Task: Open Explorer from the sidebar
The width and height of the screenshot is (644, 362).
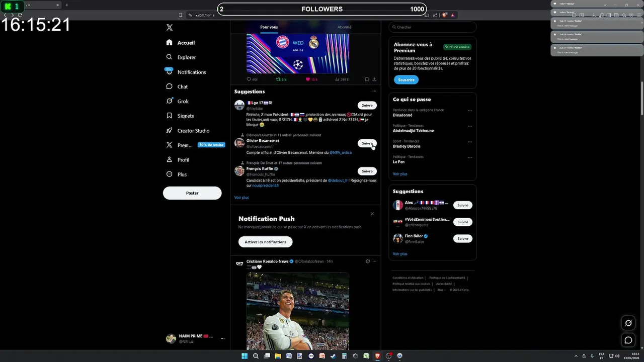Action: pyautogui.click(x=181, y=57)
